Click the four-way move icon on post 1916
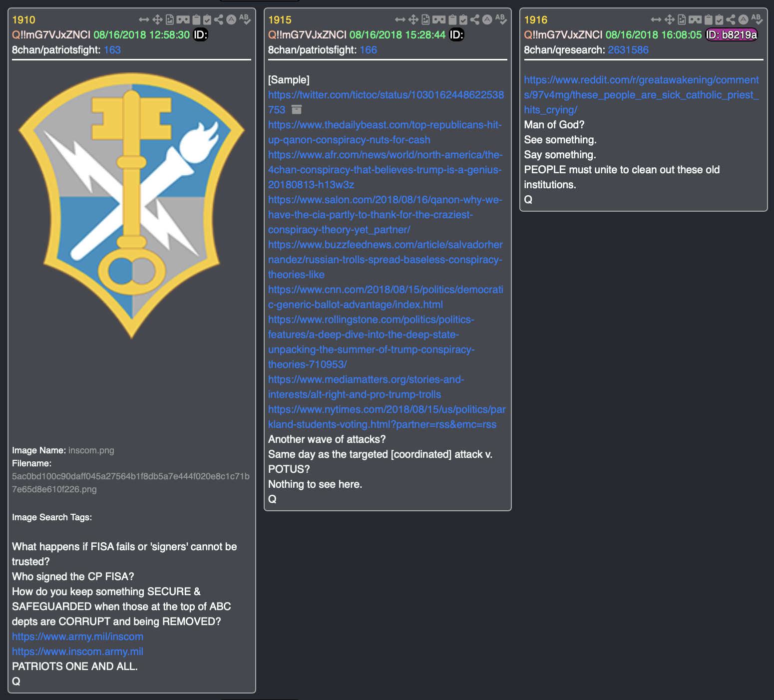The width and height of the screenshot is (774, 700). [670, 19]
